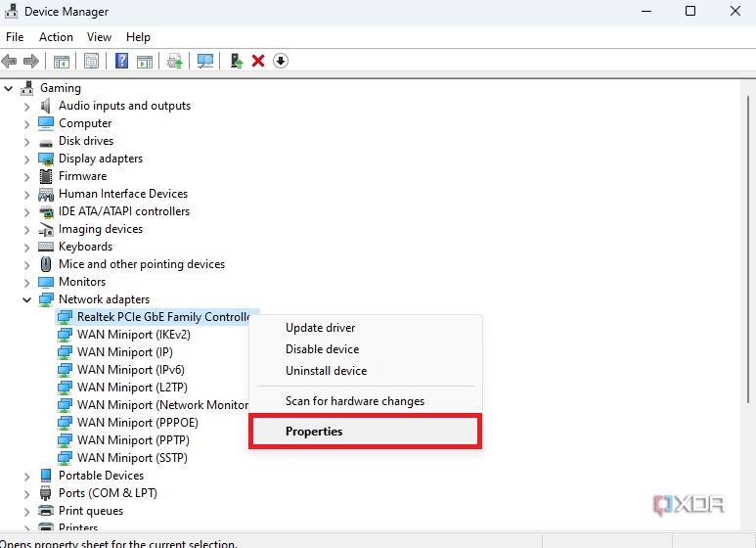
Task: Choose Disable device from context menu
Action: [366, 349]
